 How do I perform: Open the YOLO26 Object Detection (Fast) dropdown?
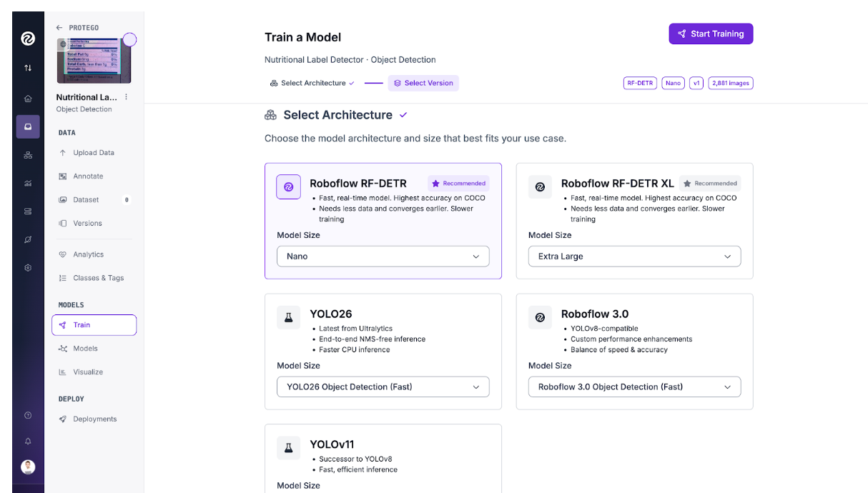click(383, 387)
